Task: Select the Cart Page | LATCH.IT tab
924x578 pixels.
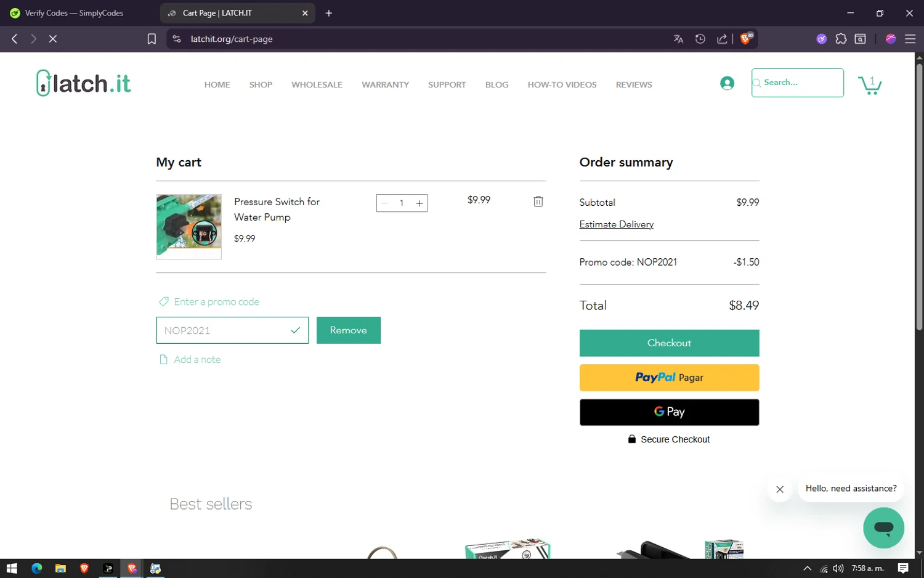Action: pos(237,13)
